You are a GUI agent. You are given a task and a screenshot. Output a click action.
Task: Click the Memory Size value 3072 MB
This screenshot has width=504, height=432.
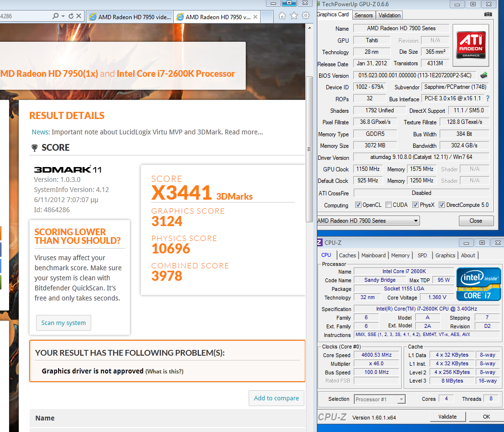(x=375, y=145)
